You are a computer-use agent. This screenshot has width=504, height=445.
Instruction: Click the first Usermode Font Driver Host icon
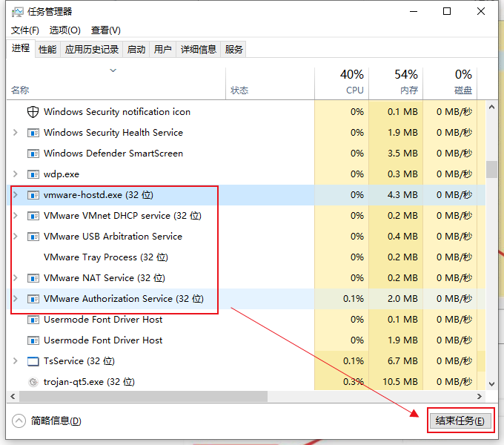pos(33,320)
